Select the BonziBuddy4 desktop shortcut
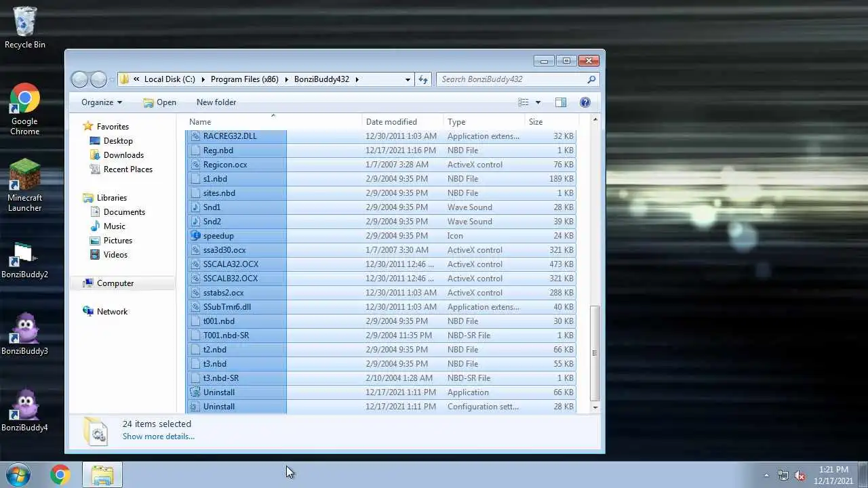This screenshot has height=488, width=868. [x=25, y=410]
